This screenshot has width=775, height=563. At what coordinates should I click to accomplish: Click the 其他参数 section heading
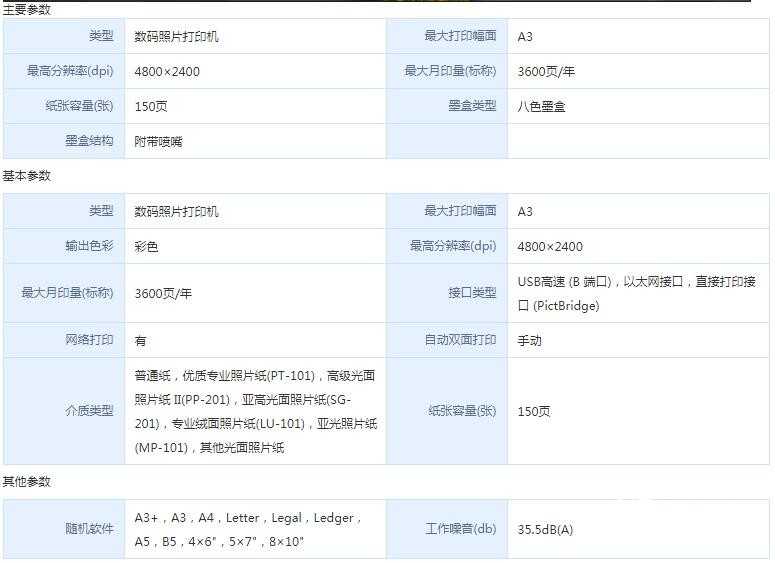tap(27, 482)
